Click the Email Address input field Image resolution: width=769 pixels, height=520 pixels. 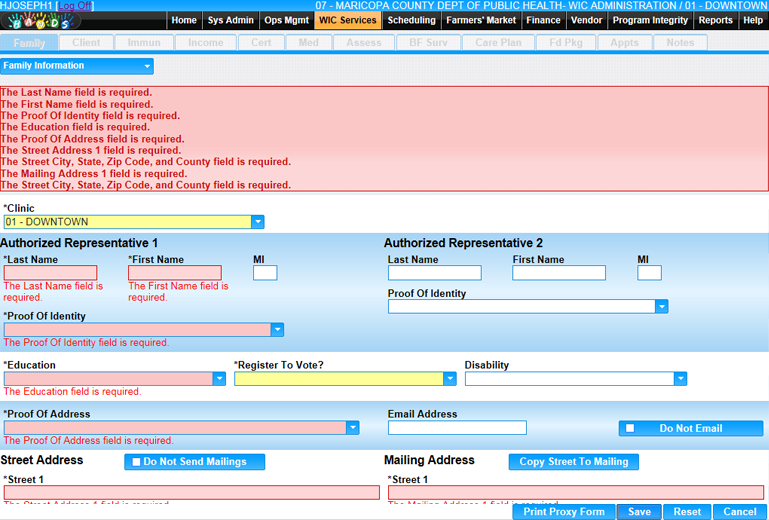[457, 428]
